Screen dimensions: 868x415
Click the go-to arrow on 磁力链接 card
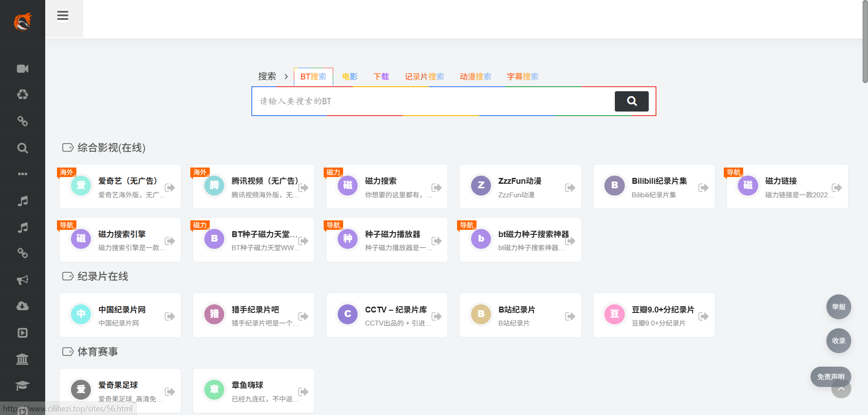tap(837, 187)
